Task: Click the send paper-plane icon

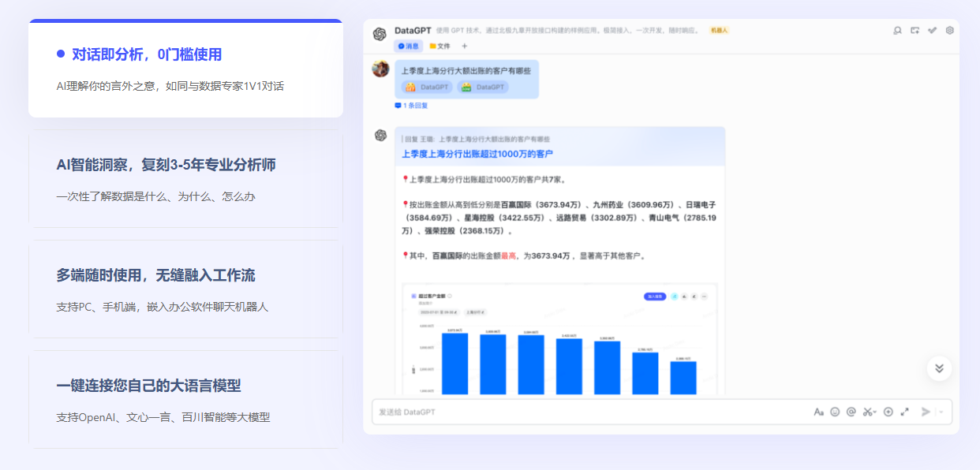Action: pos(926,412)
